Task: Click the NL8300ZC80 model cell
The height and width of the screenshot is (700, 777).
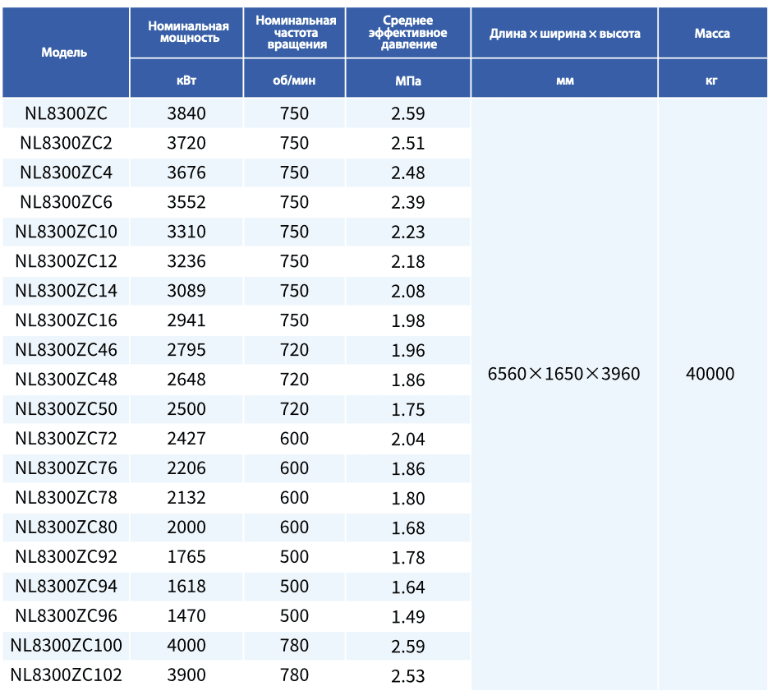Action: (x=66, y=527)
